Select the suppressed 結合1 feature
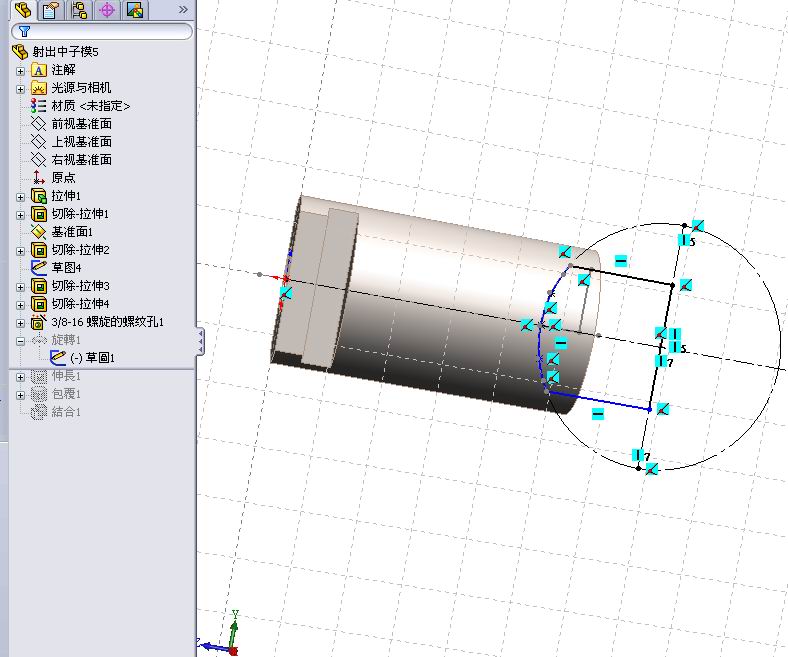The width and height of the screenshot is (788, 657). tap(66, 412)
